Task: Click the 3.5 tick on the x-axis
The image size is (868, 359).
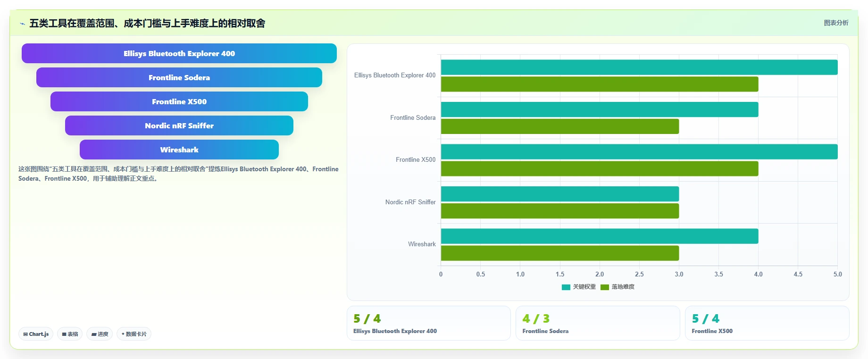Action: pyautogui.click(x=718, y=274)
